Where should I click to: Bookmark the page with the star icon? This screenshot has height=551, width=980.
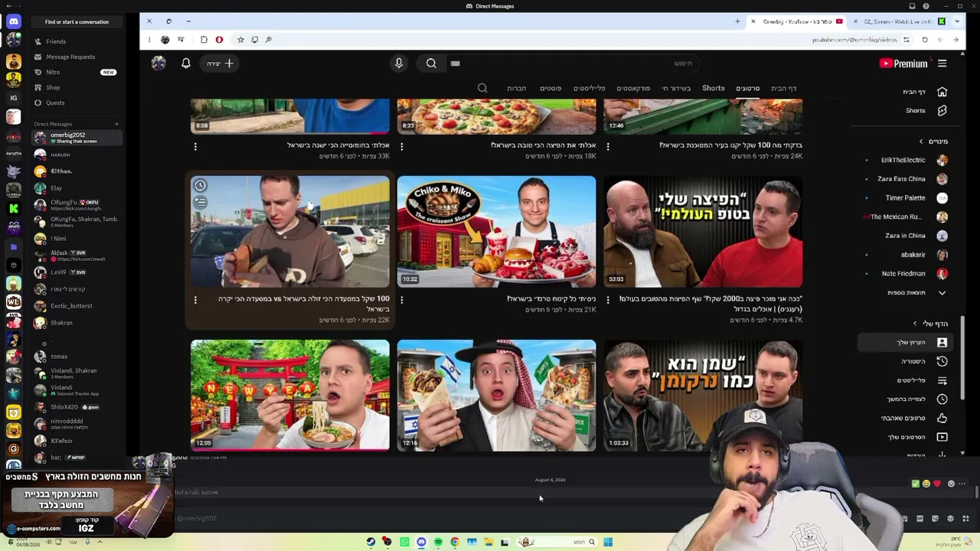tap(240, 40)
